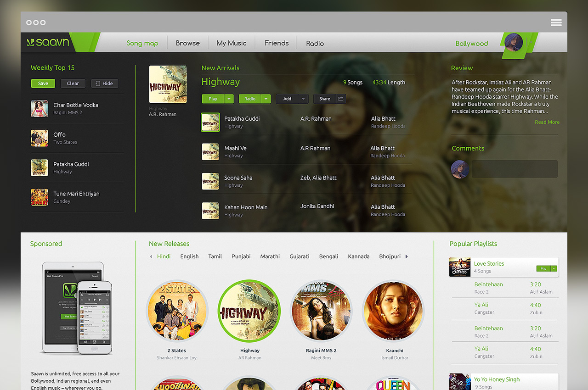Select the Kaanchi album thumbnail
The width and height of the screenshot is (588, 390).
point(394,311)
